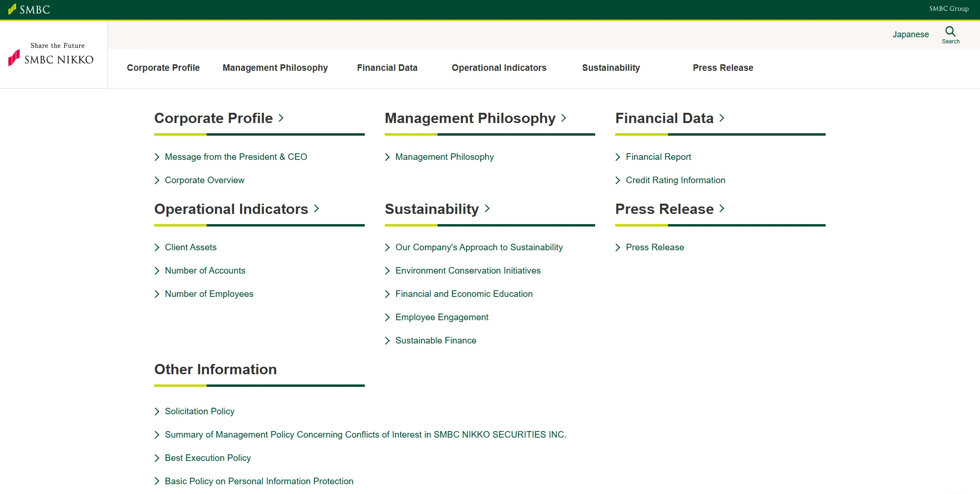
Task: Open the Sustainable Finance link
Action: (436, 341)
